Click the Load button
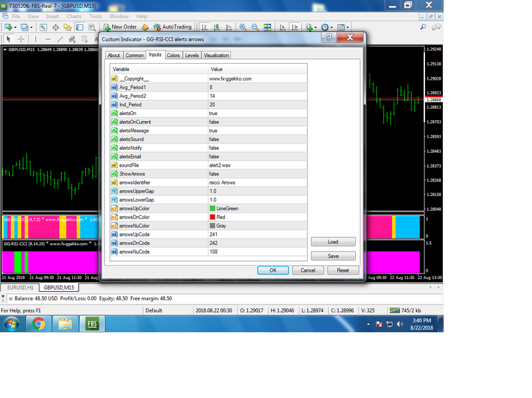 tap(333, 242)
